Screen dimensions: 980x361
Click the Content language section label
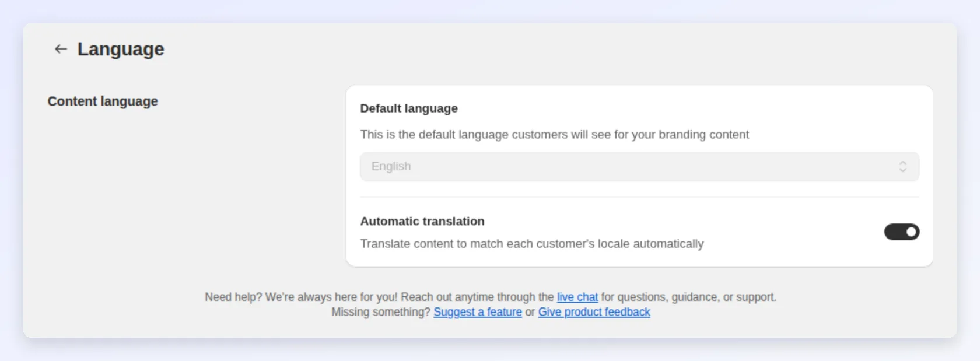point(103,101)
